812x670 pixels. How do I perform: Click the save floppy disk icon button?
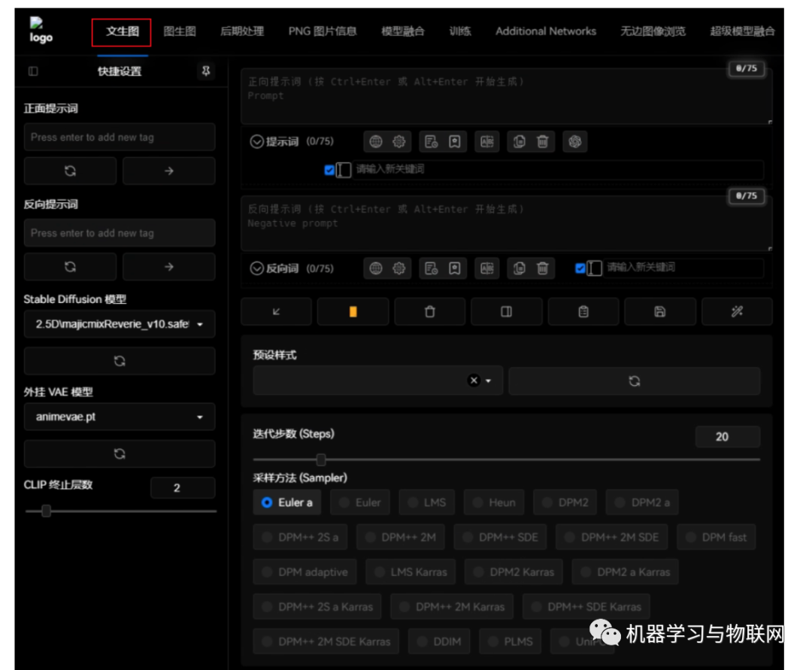point(659,311)
